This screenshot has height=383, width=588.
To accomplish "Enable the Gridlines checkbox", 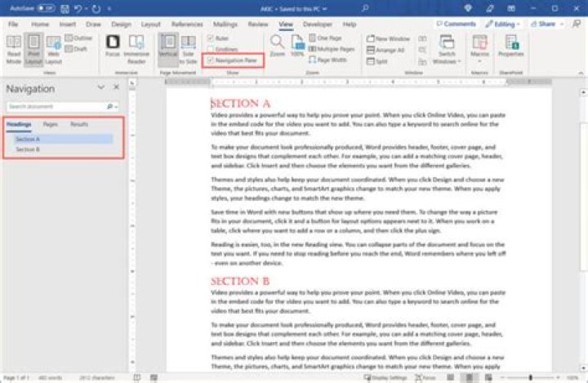I will click(x=211, y=49).
